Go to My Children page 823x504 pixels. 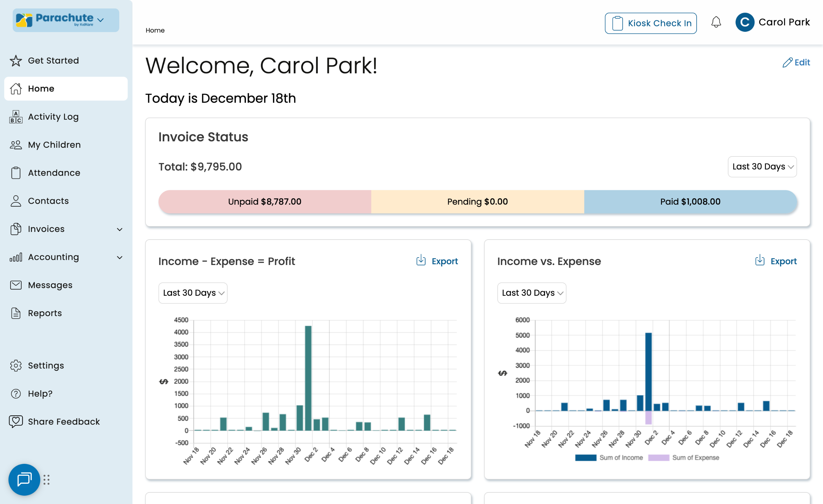(x=54, y=145)
